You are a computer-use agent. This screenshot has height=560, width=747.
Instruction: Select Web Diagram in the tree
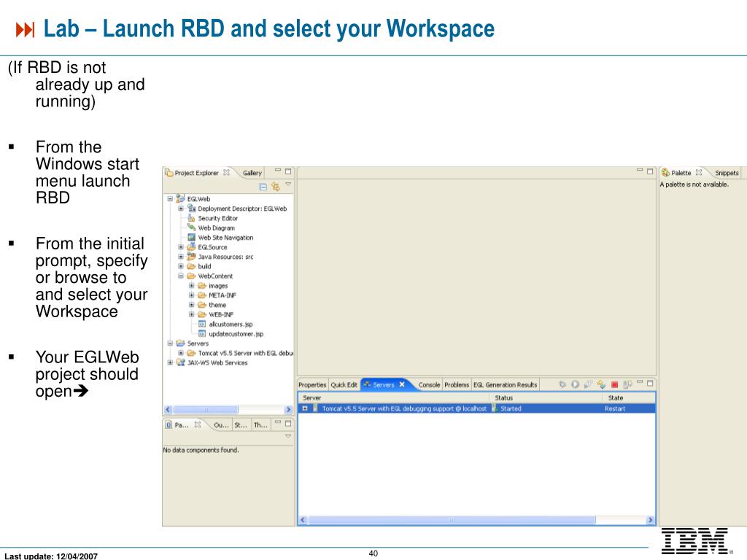click(x=216, y=228)
